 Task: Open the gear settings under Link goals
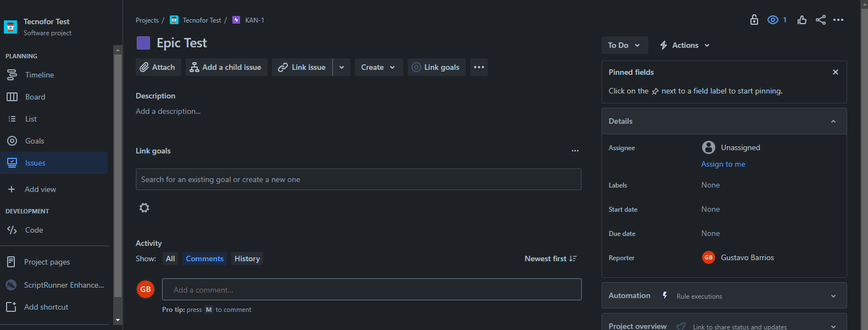[144, 208]
